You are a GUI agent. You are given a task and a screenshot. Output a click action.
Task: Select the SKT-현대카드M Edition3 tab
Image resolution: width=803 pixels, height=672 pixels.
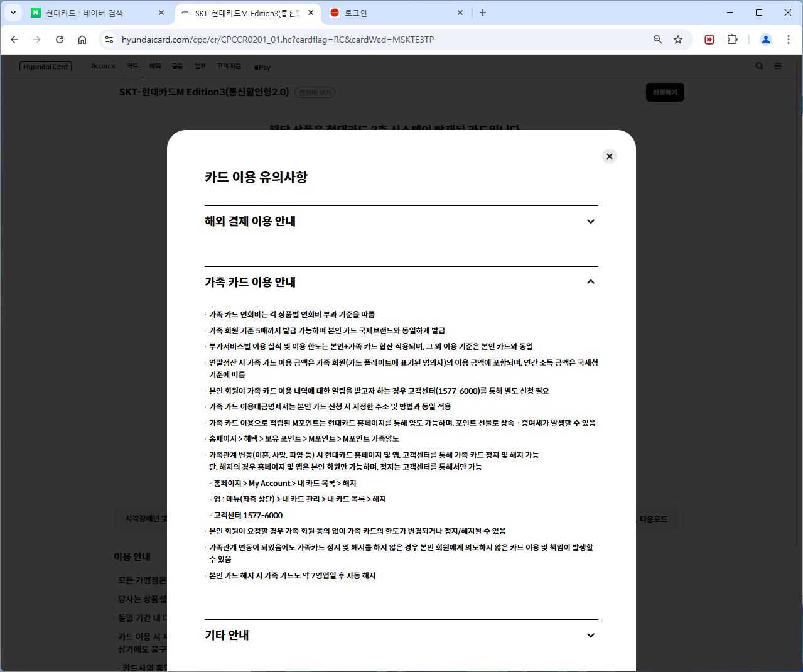tap(247, 13)
